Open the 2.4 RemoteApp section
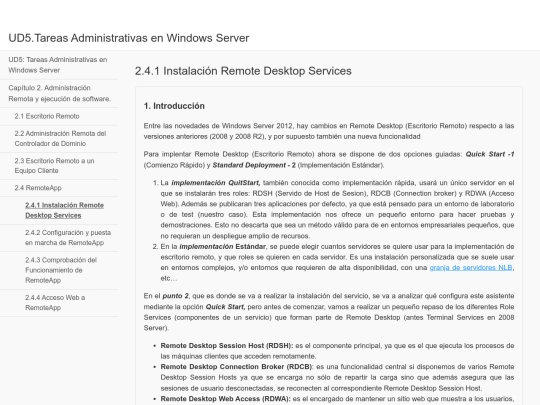Image resolution: width=540 pixels, height=405 pixels. (x=38, y=188)
